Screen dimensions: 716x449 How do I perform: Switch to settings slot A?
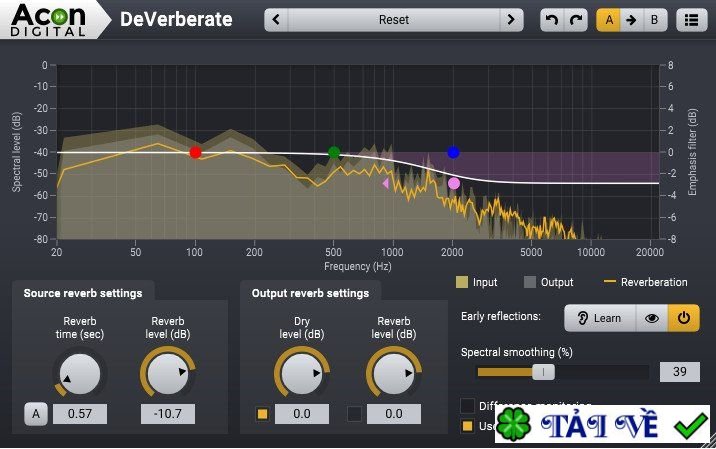tap(609, 20)
